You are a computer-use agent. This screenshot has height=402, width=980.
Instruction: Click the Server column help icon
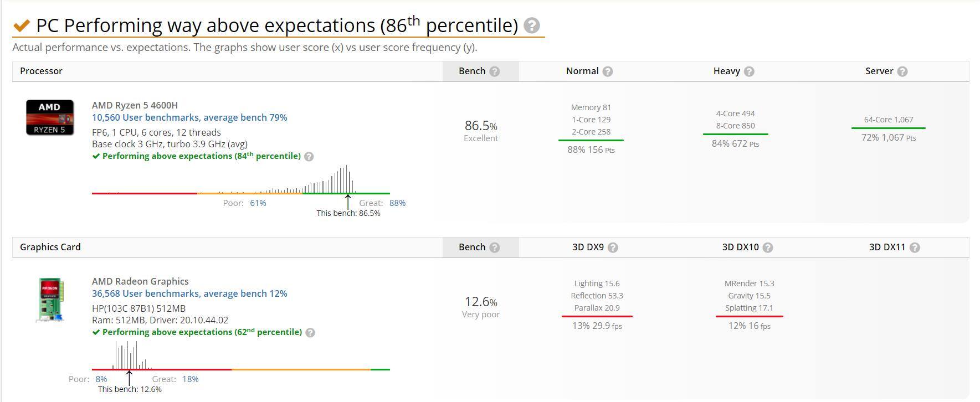coord(902,71)
